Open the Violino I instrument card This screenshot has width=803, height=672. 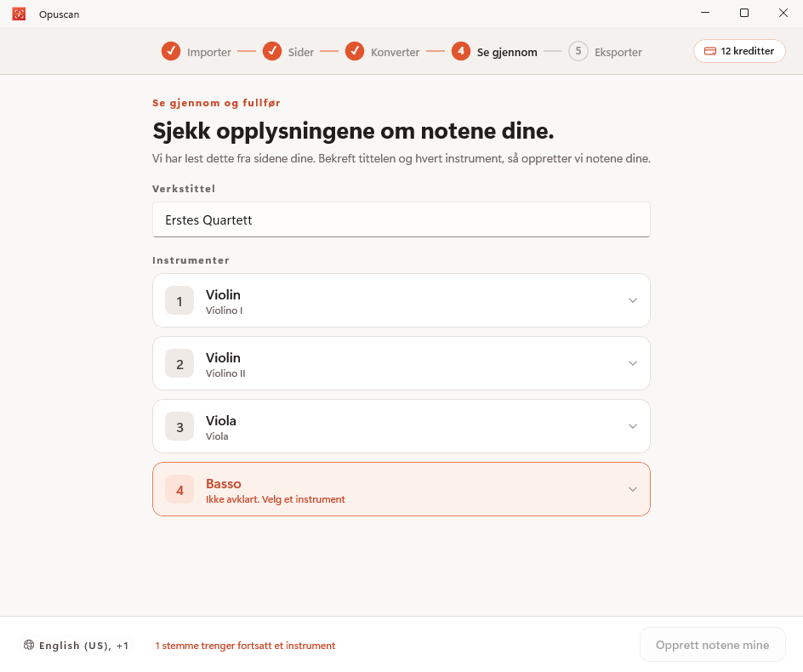(401, 300)
